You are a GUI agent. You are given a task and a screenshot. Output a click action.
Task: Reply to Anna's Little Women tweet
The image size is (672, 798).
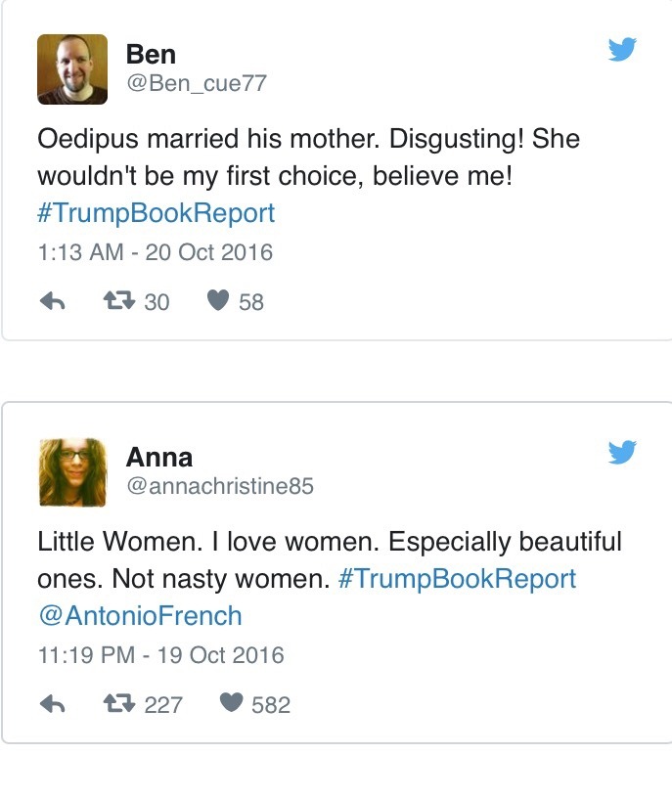(x=52, y=704)
